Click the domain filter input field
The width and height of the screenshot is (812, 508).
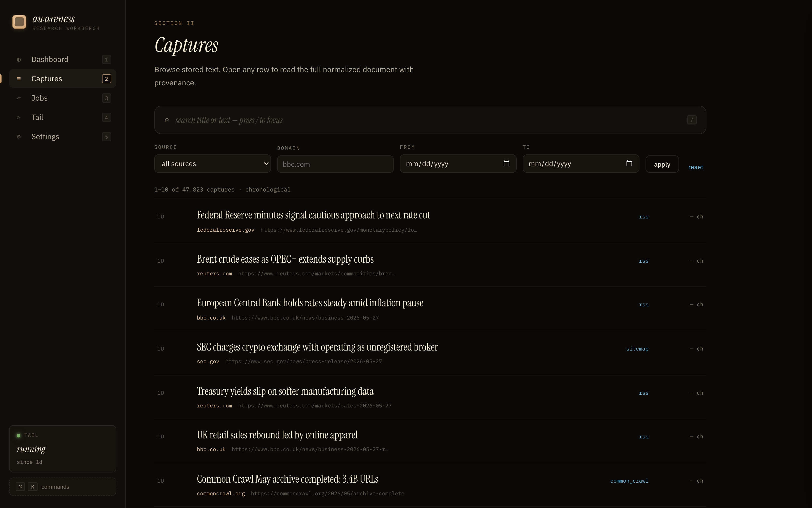335,164
